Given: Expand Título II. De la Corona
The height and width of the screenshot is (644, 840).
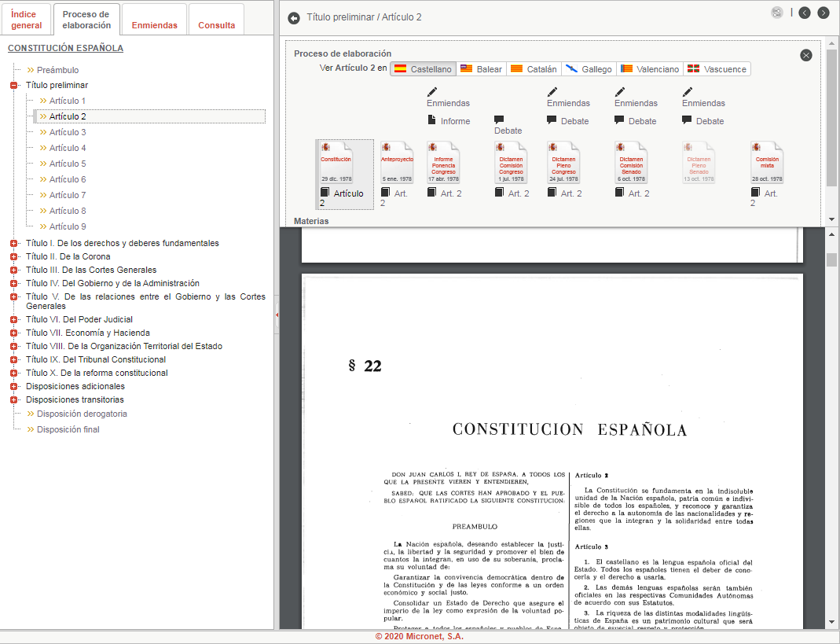Looking at the screenshot, I should (14, 257).
